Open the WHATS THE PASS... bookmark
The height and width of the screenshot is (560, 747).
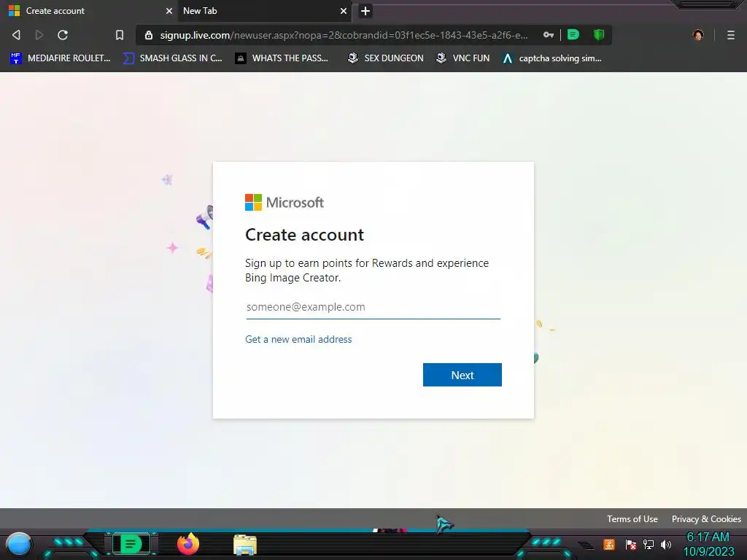[x=282, y=58]
